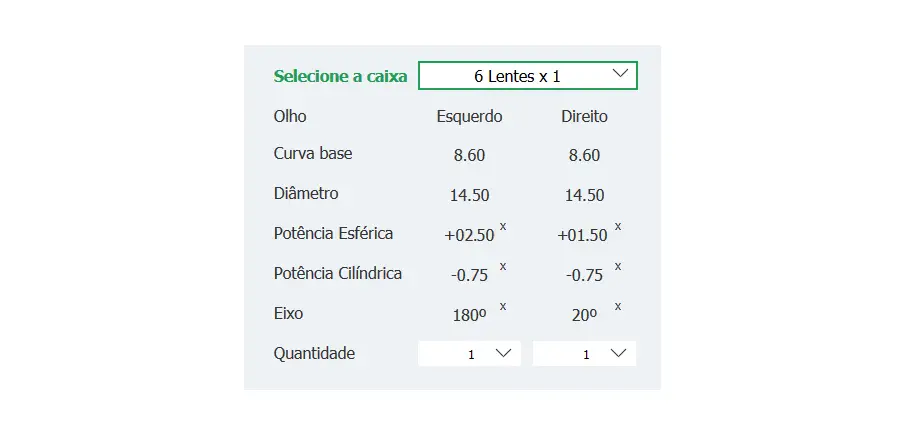Screen dimensions: 904x435
Task: Click the 'Quantidade' row label
Action: point(314,353)
